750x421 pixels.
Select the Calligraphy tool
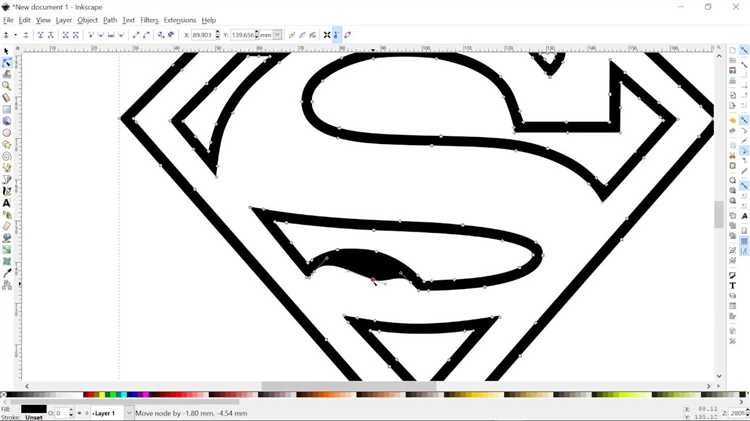tap(6, 191)
